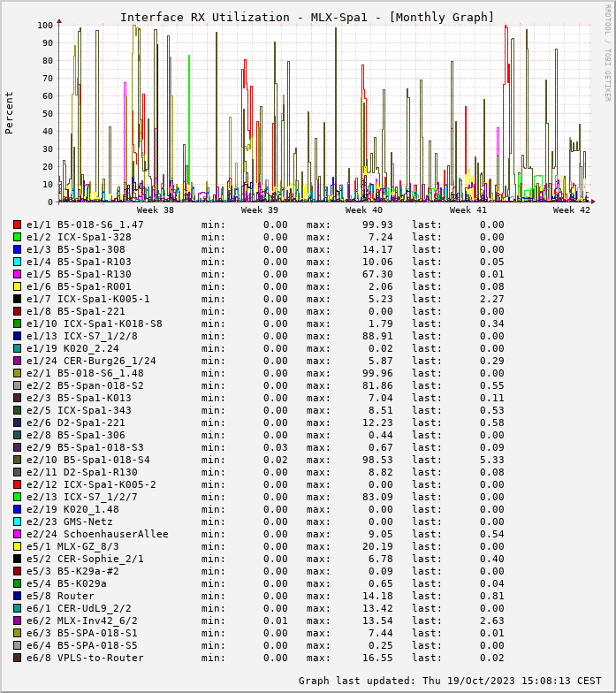Click the 100 tick on the y-axis
This screenshot has width=616, height=693.
pos(44,25)
